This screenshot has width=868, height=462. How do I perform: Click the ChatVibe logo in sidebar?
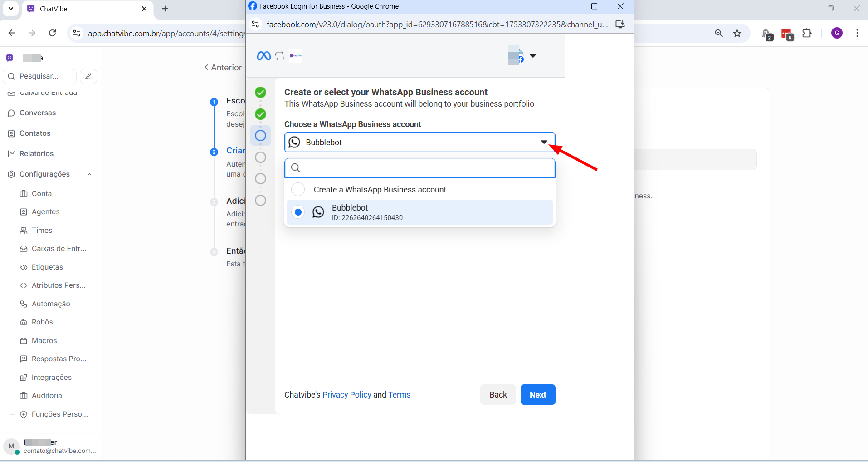click(10, 58)
